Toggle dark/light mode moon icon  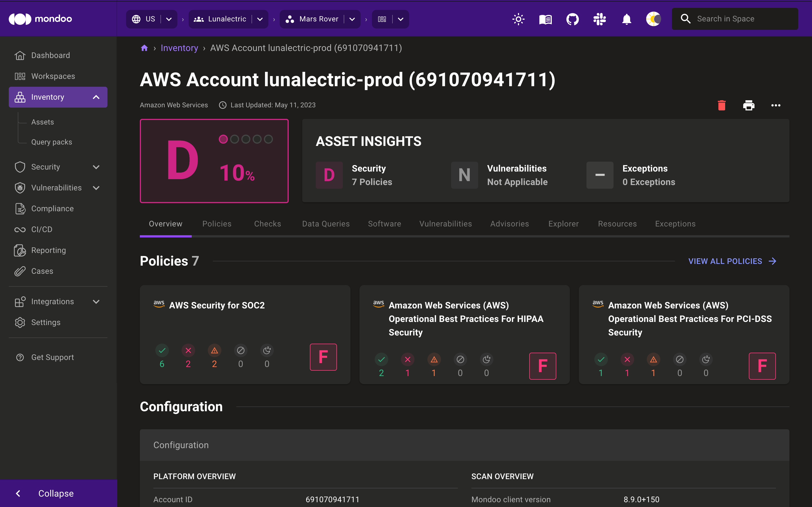(653, 19)
